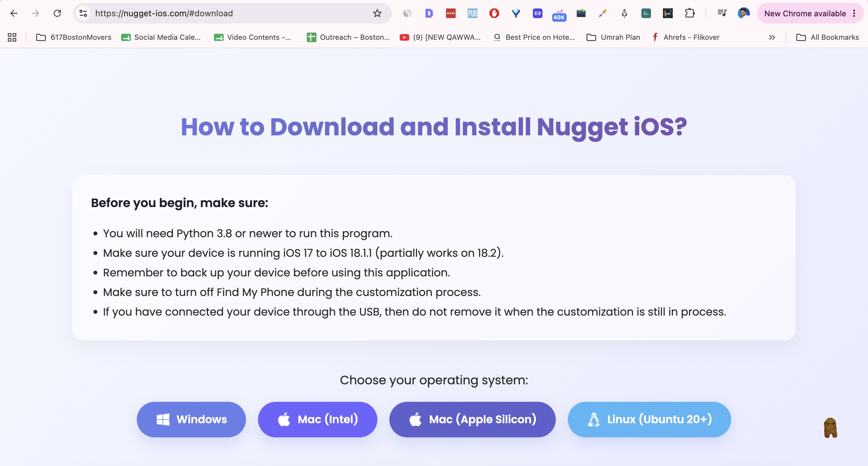Select the eyedropper color picker extension
This screenshot has width=868, height=466.
[603, 13]
